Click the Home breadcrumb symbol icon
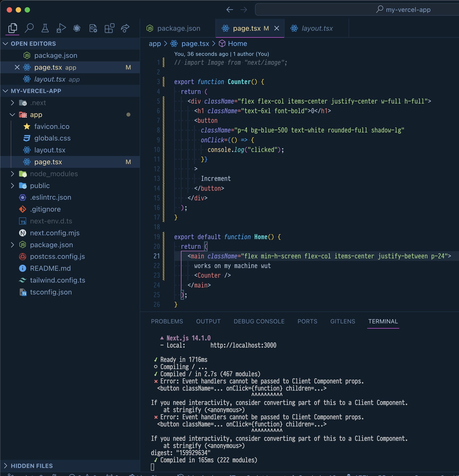Viewport: 459px width, 476px height. coord(222,44)
